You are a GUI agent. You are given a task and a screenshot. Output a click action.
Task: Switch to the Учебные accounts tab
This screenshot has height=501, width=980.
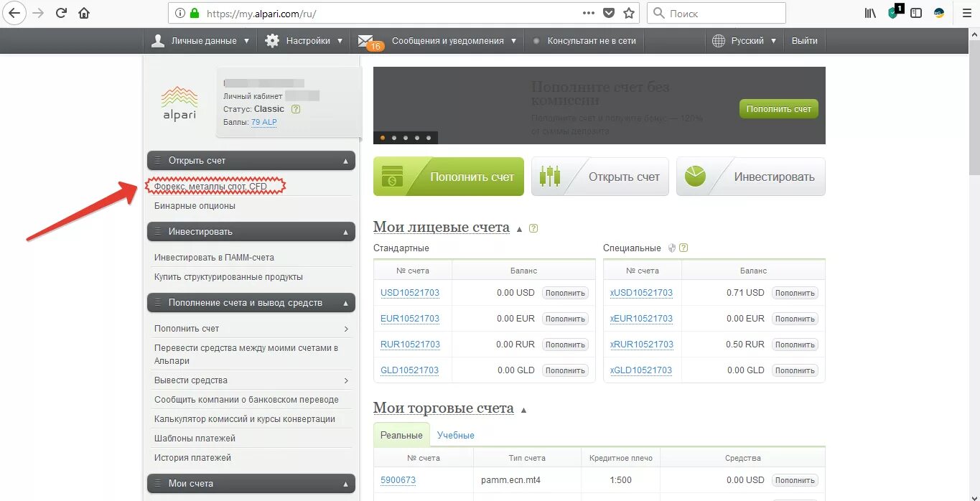(456, 435)
